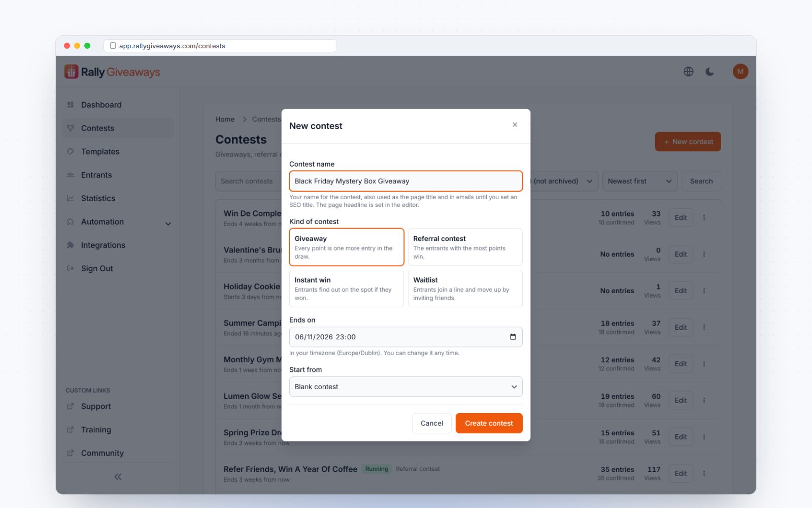
Task: Click the Contests trophy icon
Action: [71, 128]
